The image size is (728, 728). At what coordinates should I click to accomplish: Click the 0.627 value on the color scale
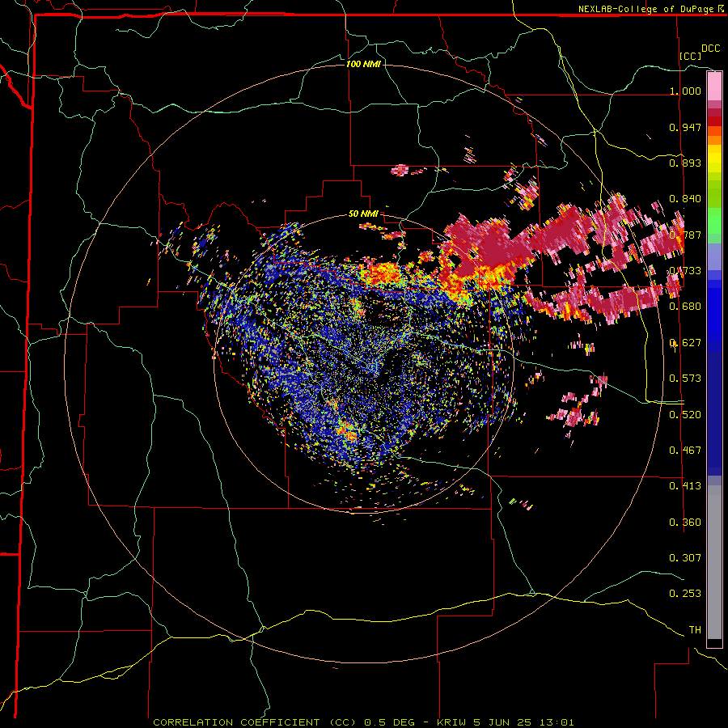[x=685, y=343]
